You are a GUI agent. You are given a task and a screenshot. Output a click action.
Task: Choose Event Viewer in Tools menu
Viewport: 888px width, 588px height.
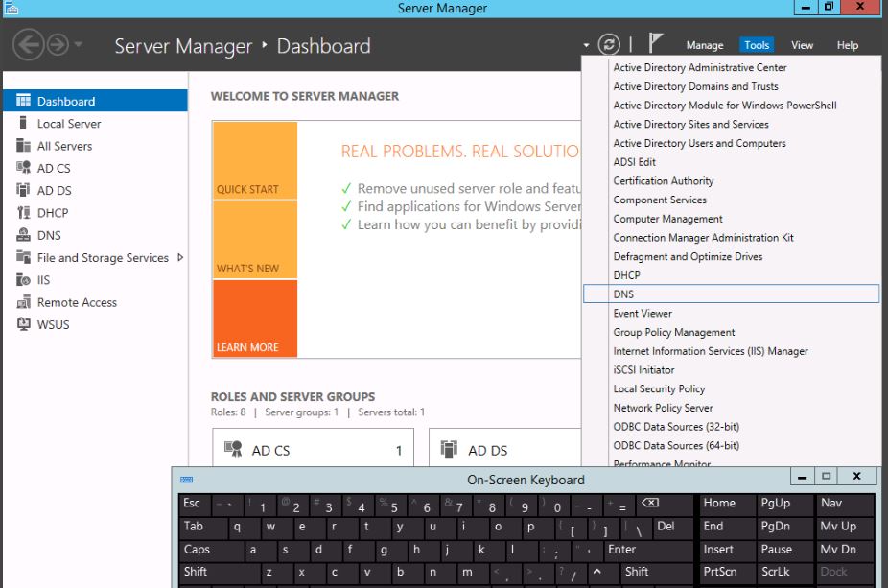[x=643, y=313]
